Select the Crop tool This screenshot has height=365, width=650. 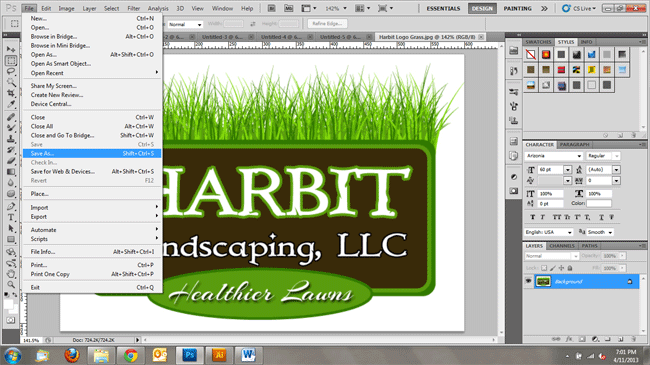[11, 93]
